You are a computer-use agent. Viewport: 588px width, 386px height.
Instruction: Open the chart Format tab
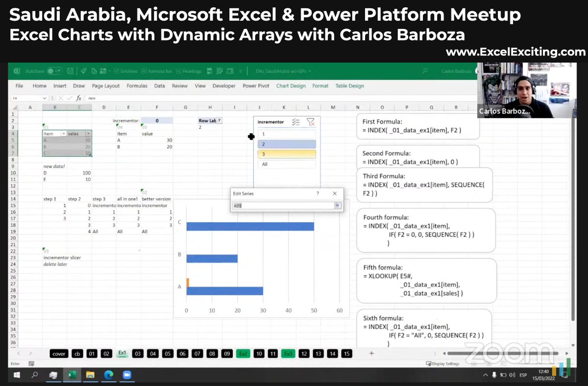tap(320, 86)
